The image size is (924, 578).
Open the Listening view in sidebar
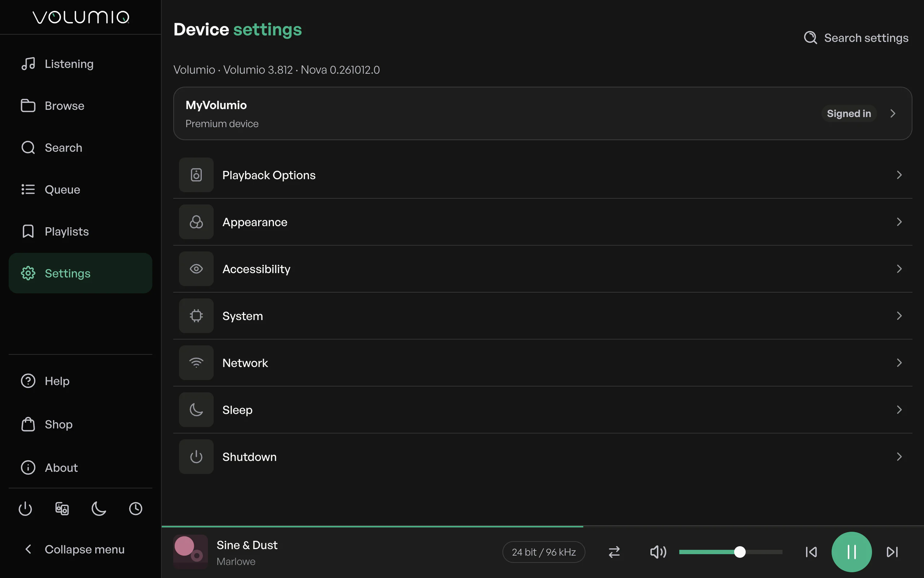[x=80, y=64]
